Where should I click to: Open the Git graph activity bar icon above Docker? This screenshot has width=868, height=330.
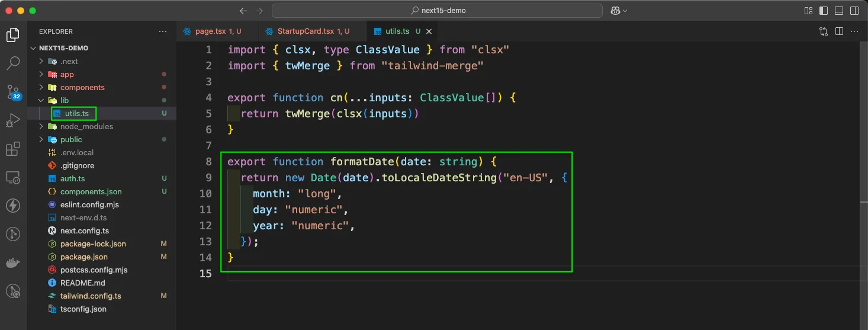click(13, 234)
